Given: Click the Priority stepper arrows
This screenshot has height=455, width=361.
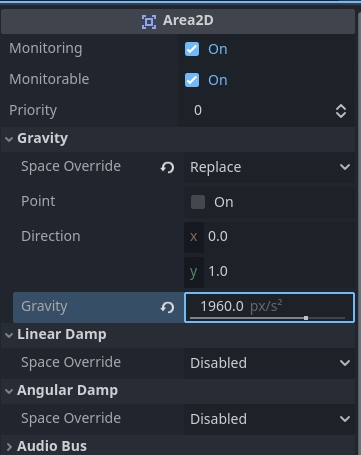Looking at the screenshot, I should click(x=341, y=111).
